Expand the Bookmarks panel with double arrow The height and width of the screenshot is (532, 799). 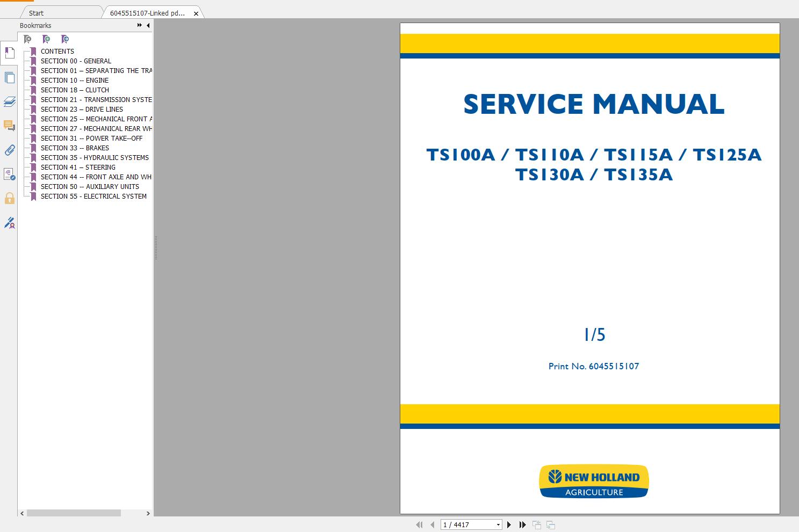point(140,25)
